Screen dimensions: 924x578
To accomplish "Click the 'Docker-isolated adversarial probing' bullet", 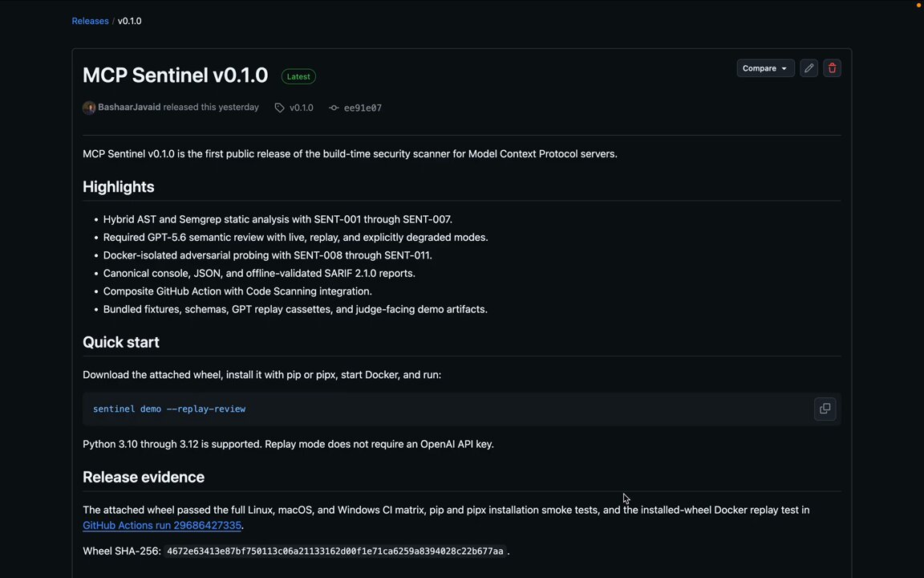I will pos(268,255).
